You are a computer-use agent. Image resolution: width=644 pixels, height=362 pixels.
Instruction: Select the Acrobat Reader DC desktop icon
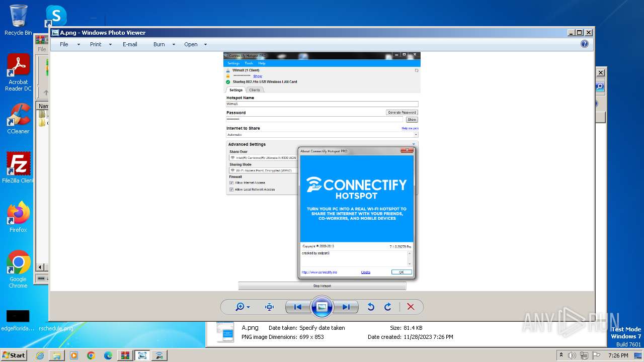tap(18, 72)
